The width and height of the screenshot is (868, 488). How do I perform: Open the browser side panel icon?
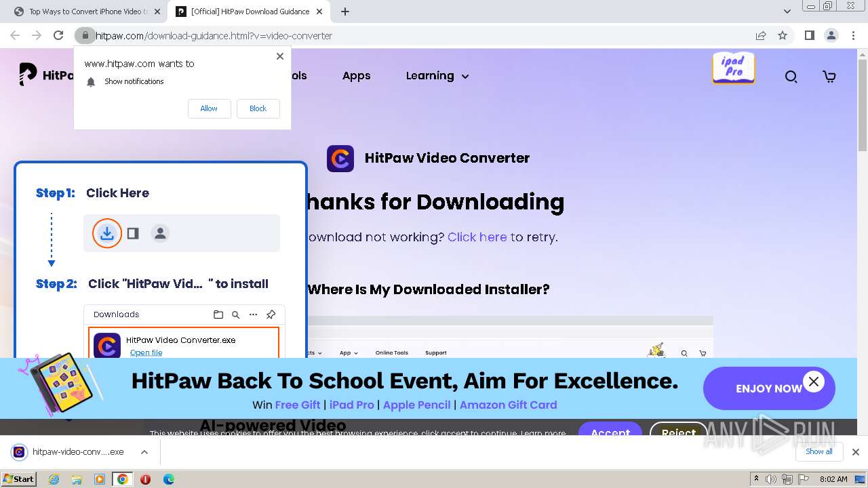[809, 35]
